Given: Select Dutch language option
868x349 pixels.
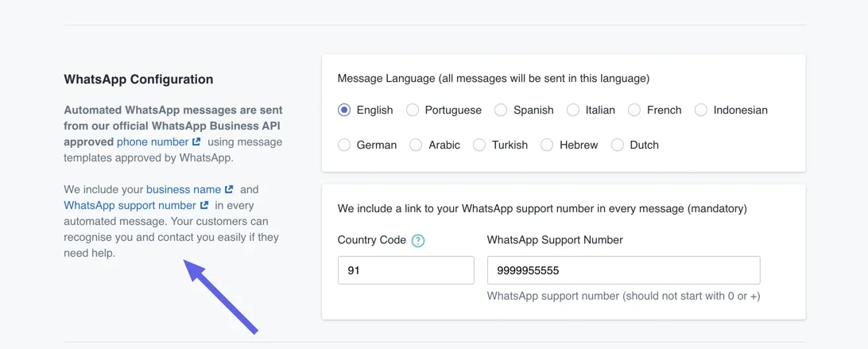Looking at the screenshot, I should click(x=618, y=145).
